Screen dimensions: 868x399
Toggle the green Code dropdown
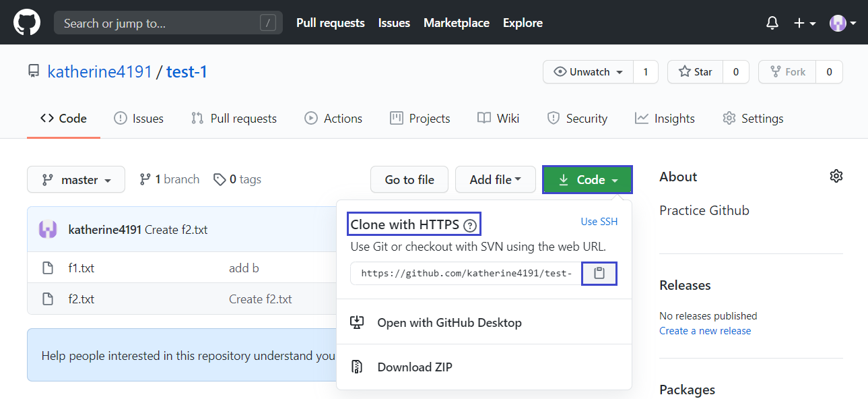click(x=588, y=180)
